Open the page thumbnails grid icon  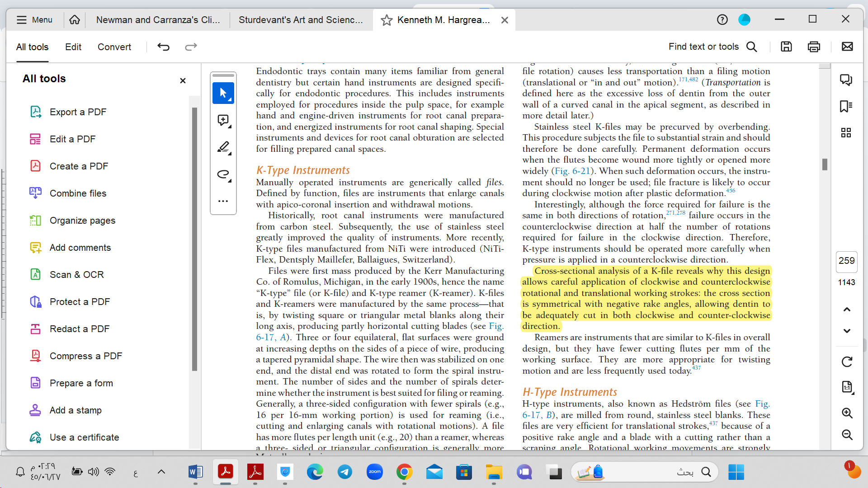846,132
